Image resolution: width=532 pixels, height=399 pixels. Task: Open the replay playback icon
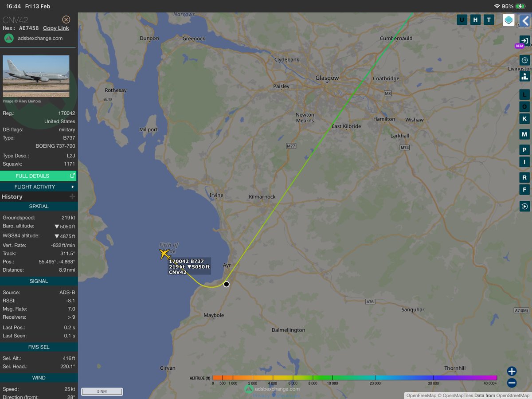coord(524,206)
